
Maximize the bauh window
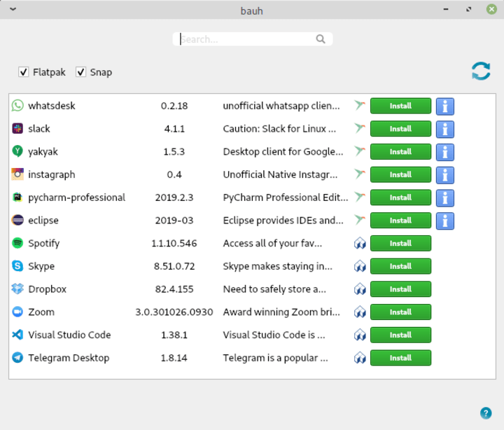point(468,9)
